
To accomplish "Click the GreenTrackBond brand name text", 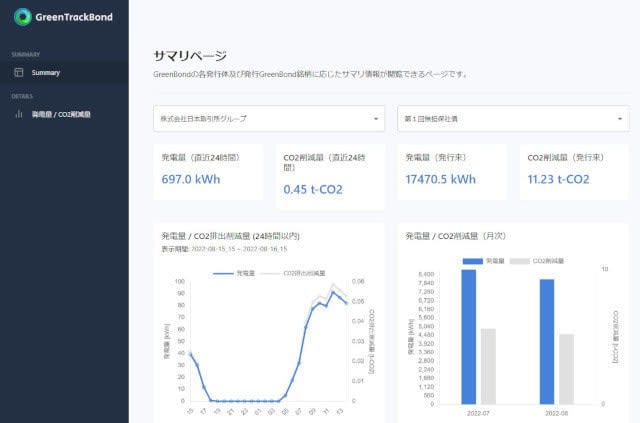I will (75, 17).
